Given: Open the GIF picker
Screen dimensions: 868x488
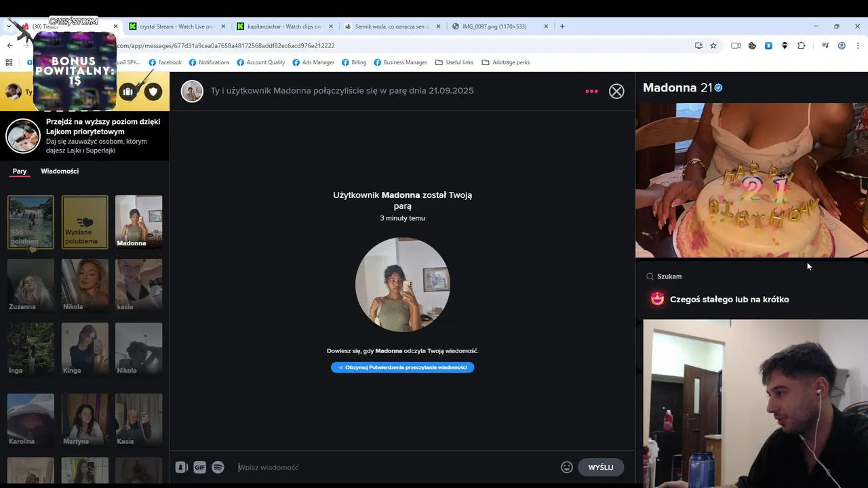Looking at the screenshot, I should click(x=199, y=467).
